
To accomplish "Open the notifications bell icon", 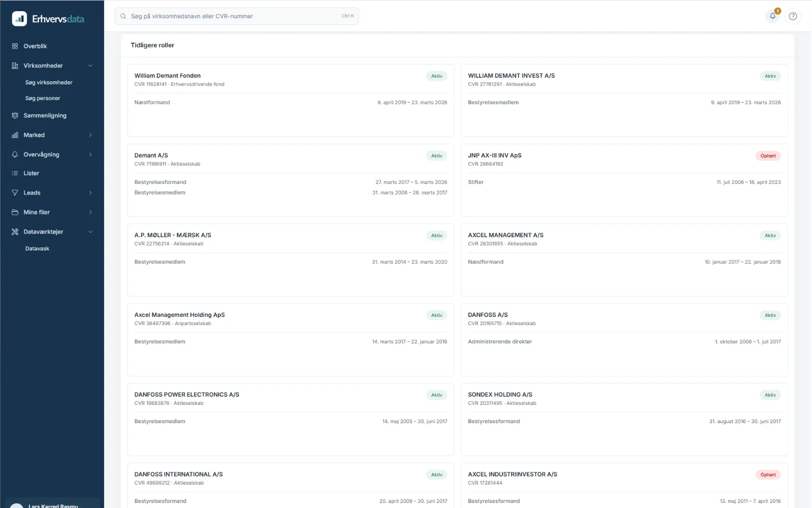I will 772,16.
